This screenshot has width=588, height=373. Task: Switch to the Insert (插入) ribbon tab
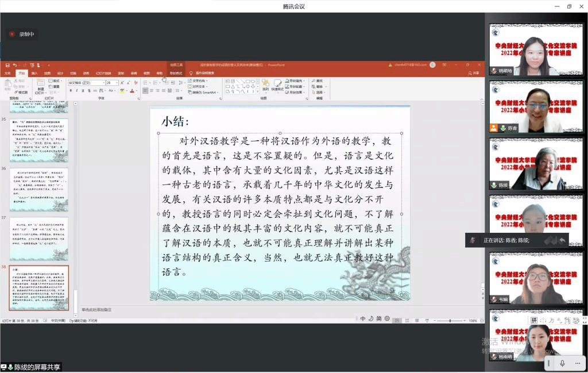[34, 73]
